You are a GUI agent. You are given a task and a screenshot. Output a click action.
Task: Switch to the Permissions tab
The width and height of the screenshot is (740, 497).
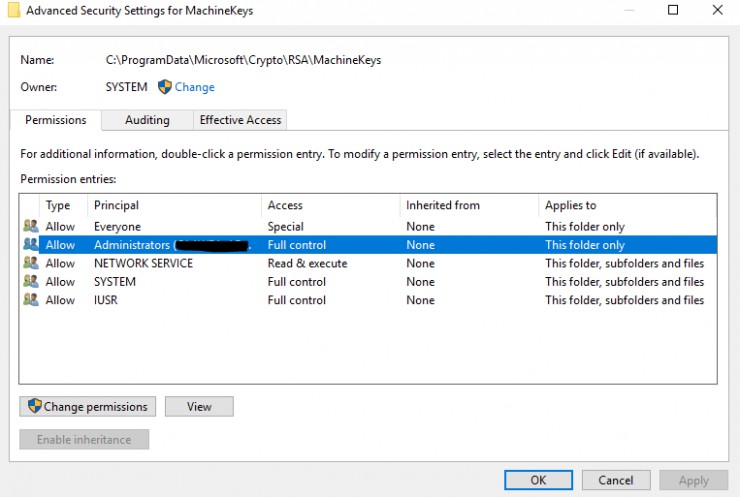pos(56,120)
